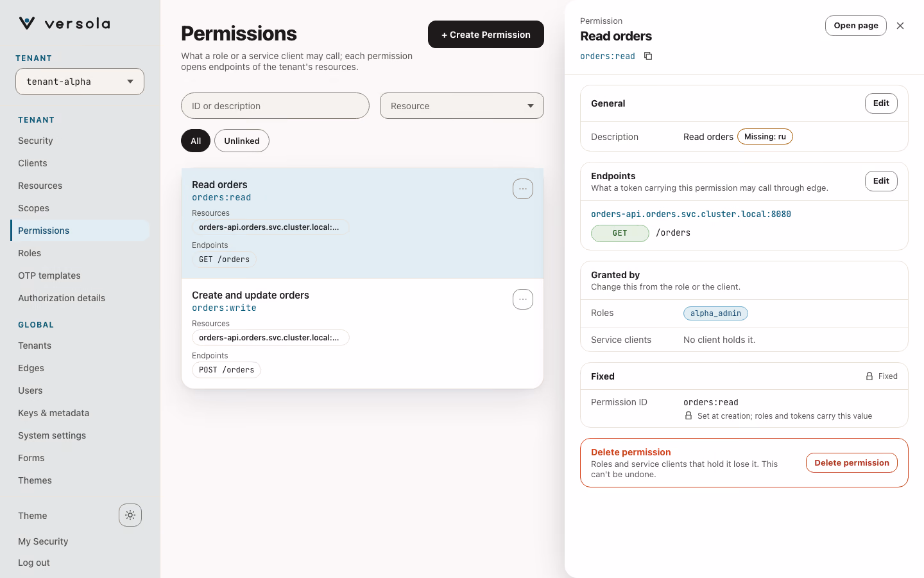
Task: Click the GET method badge in Endpoints
Action: point(620,233)
